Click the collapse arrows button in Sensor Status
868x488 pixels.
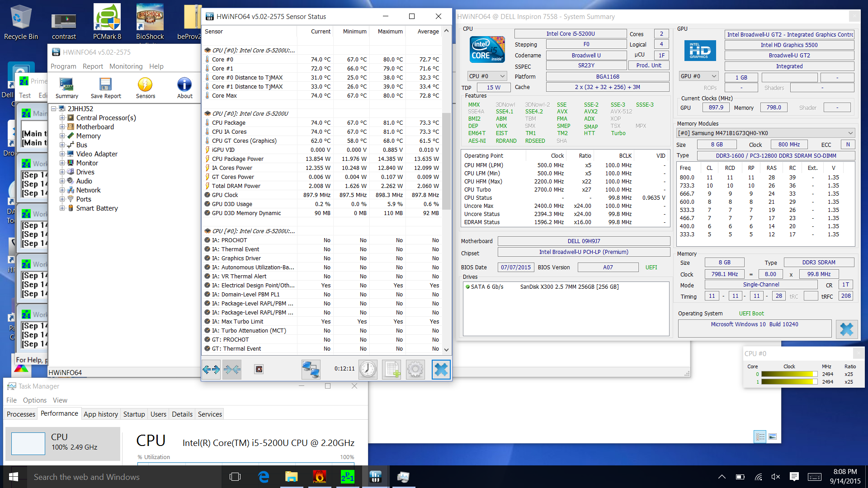(x=232, y=370)
